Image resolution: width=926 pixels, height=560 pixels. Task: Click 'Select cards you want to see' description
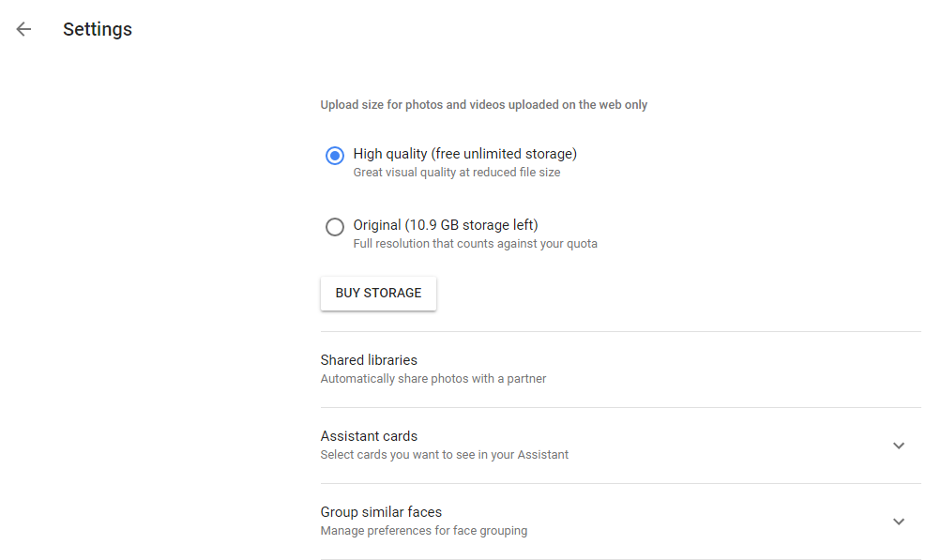(445, 455)
